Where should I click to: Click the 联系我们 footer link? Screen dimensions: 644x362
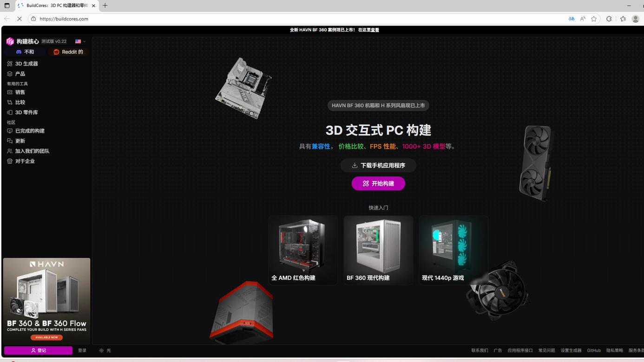tap(480, 350)
